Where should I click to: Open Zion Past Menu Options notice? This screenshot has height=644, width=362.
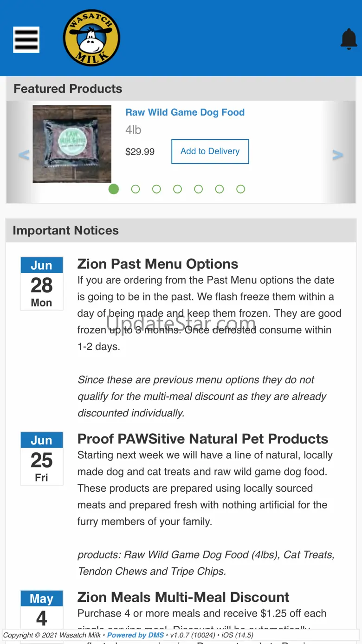[158, 264]
